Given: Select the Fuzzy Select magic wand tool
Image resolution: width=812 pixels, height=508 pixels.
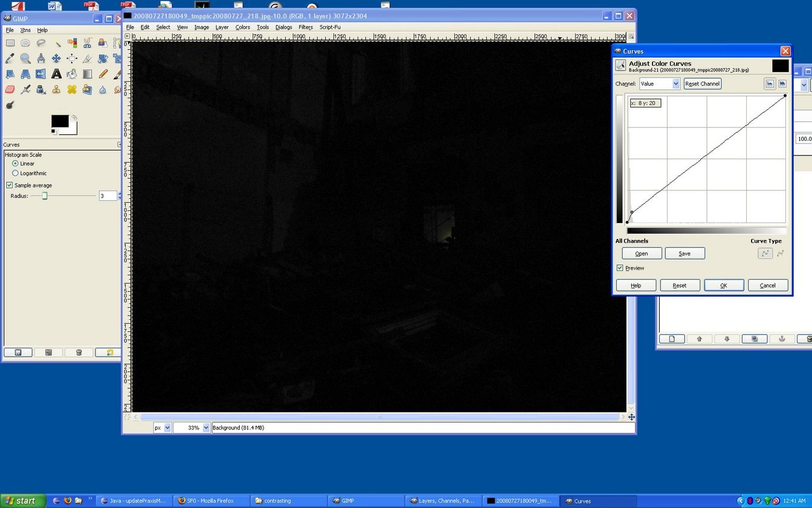Looking at the screenshot, I should coord(57,43).
